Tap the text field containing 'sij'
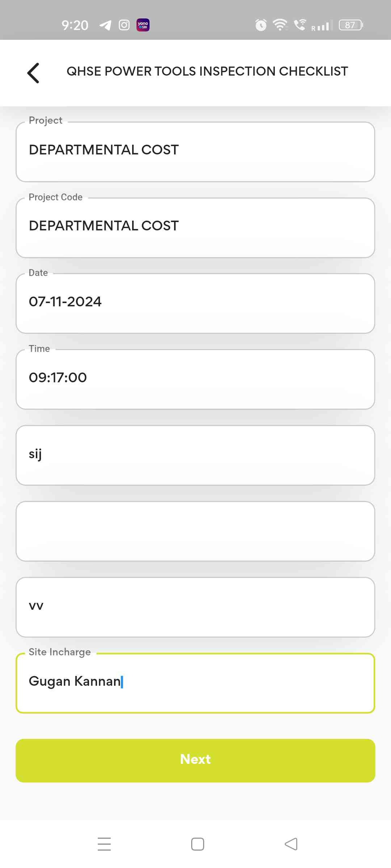This screenshot has width=391, height=868. point(195,455)
